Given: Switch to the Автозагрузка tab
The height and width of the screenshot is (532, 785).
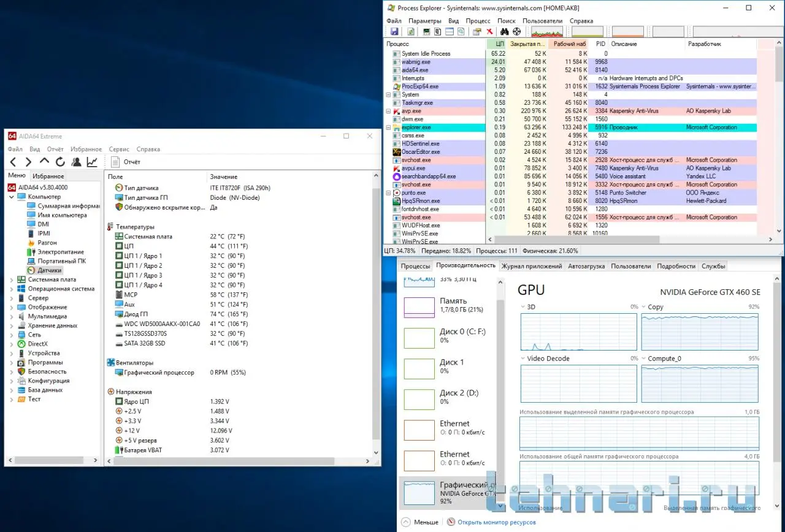Looking at the screenshot, I should click(x=586, y=266).
